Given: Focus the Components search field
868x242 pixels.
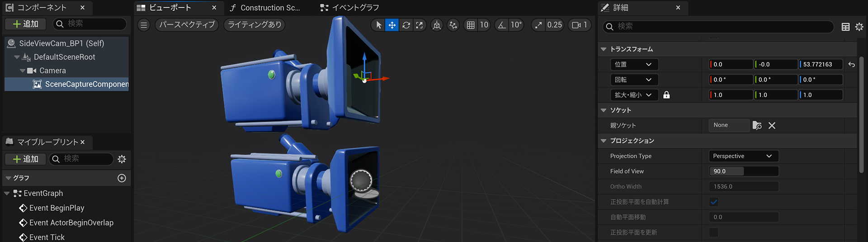Looking at the screenshot, I should click(90, 24).
